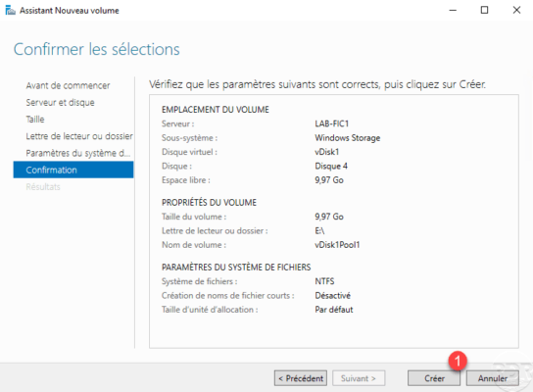Image resolution: width=533 pixels, height=392 pixels.
Task: Click the Désactivé value
Action: point(332,295)
